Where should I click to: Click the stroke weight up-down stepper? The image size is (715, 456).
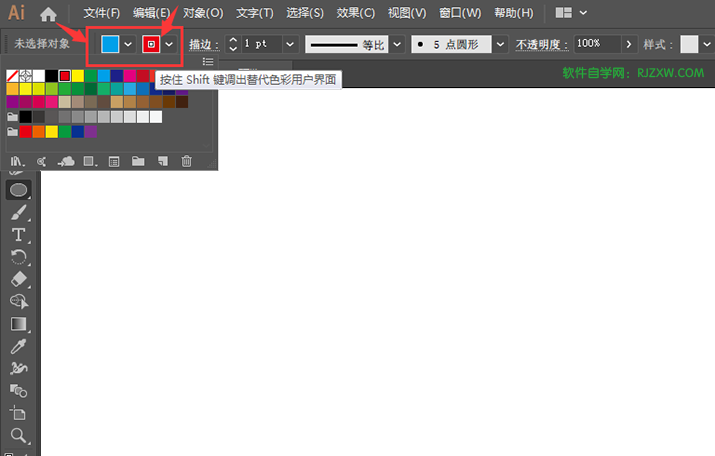[233, 44]
